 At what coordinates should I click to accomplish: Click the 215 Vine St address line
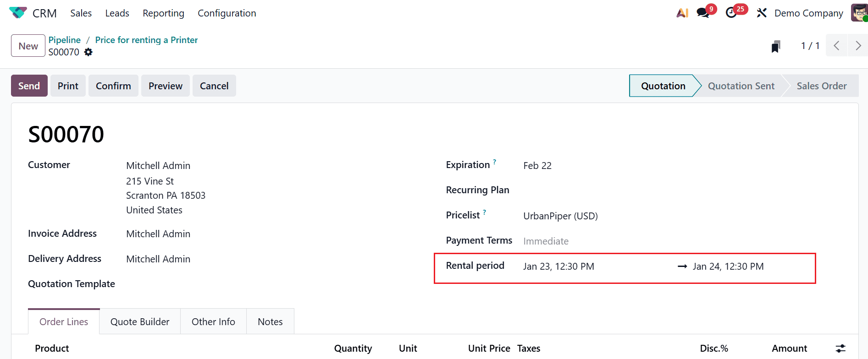(x=150, y=181)
